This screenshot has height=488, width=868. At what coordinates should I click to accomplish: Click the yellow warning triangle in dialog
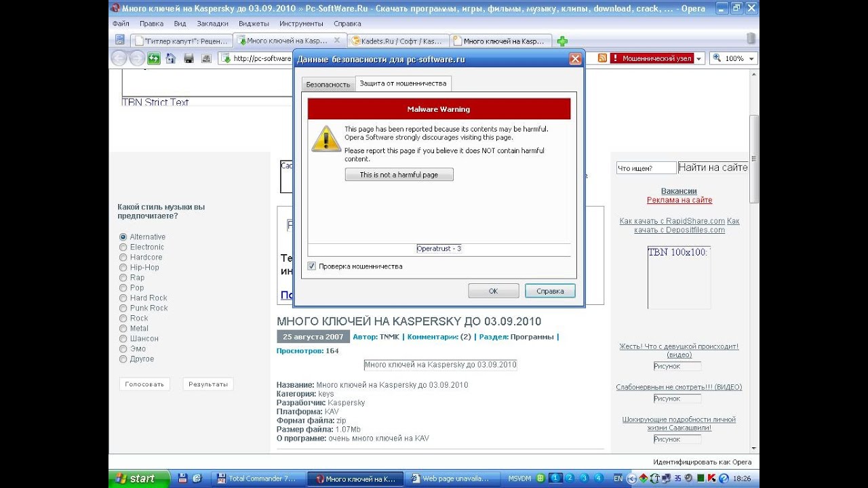[325, 138]
